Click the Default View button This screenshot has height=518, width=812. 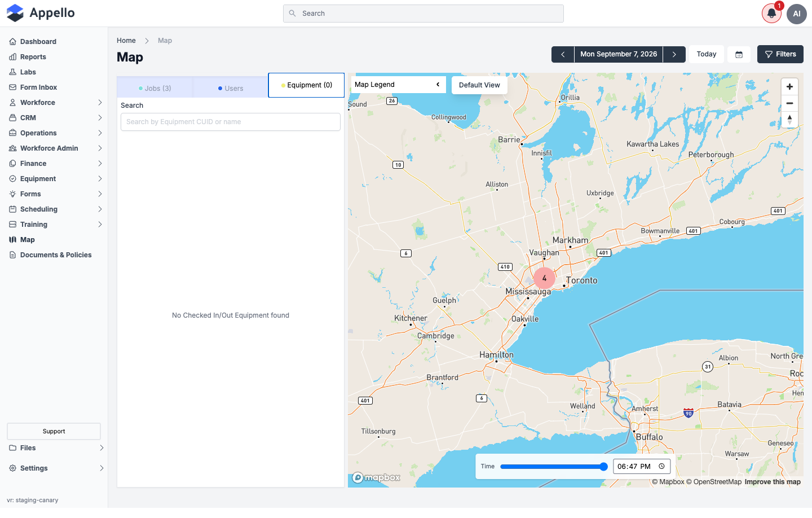point(479,85)
